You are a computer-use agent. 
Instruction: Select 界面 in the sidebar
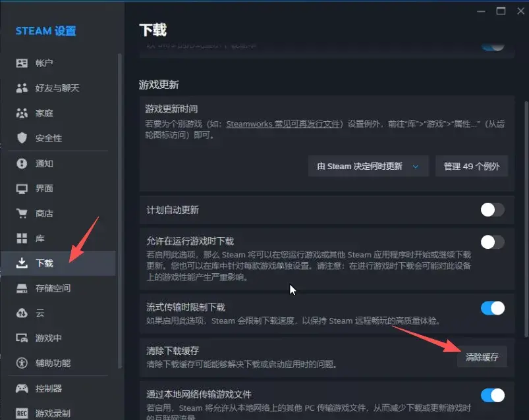tap(58, 188)
